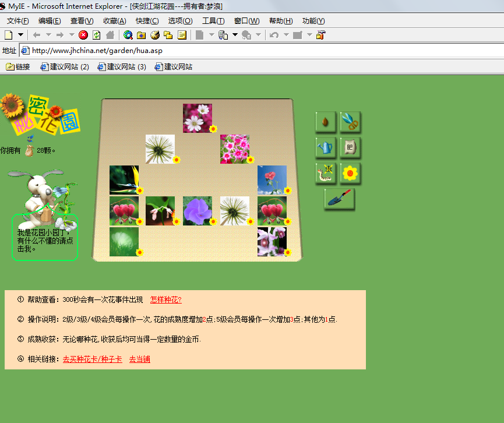Open the 帮助(H) menu
Viewport: 504px width, 423px height.
[281, 21]
